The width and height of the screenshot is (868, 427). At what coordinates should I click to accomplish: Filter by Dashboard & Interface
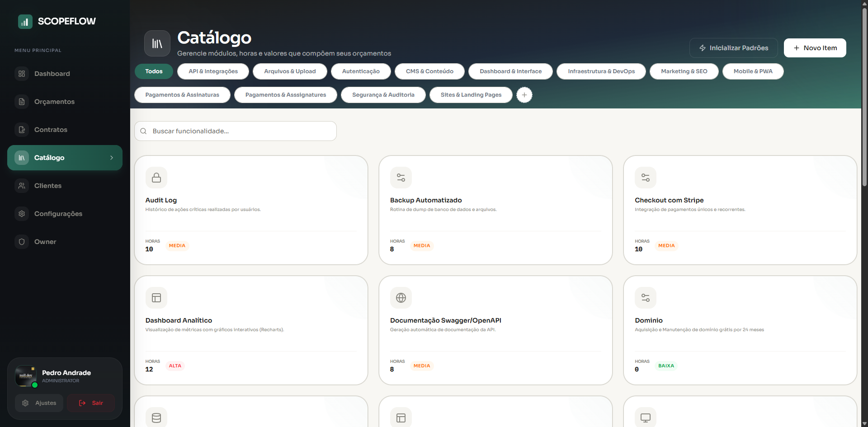[x=510, y=71]
